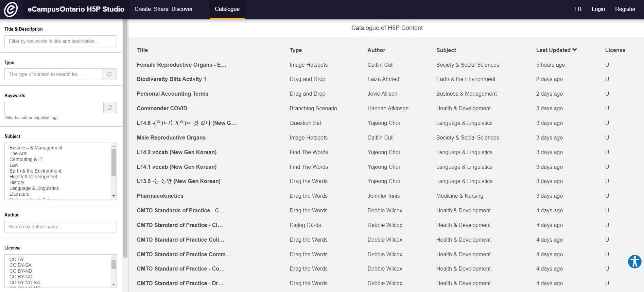Sort table by Type column
The image size is (644, 292).
296,50
